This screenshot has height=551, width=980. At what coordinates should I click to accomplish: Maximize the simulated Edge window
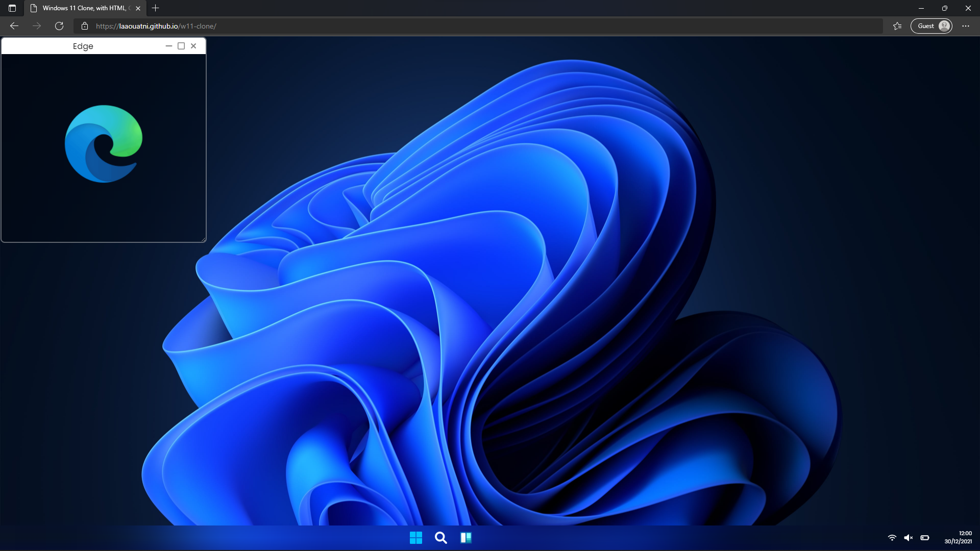coord(181,46)
